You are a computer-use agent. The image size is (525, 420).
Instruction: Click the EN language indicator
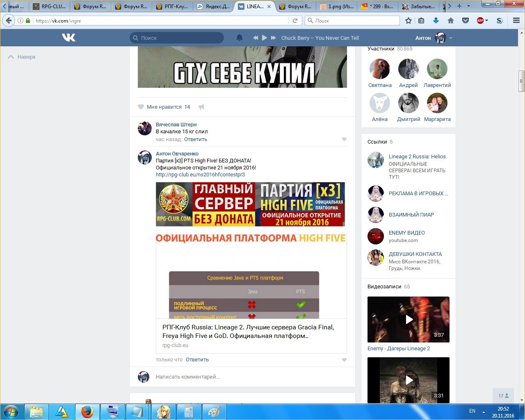click(x=472, y=411)
